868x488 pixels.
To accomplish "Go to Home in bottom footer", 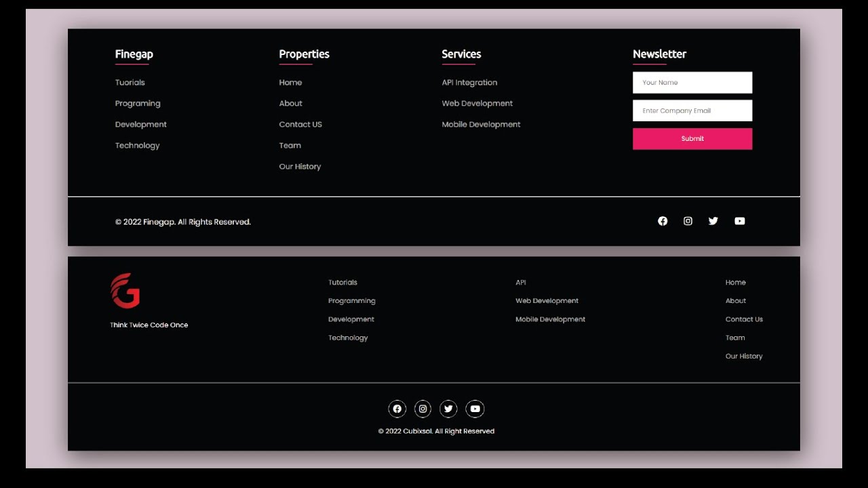I will coord(736,283).
